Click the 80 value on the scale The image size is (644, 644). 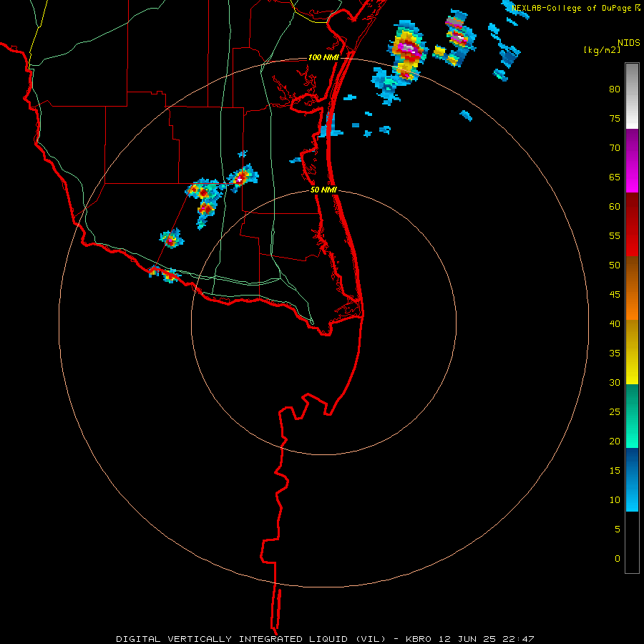point(615,89)
